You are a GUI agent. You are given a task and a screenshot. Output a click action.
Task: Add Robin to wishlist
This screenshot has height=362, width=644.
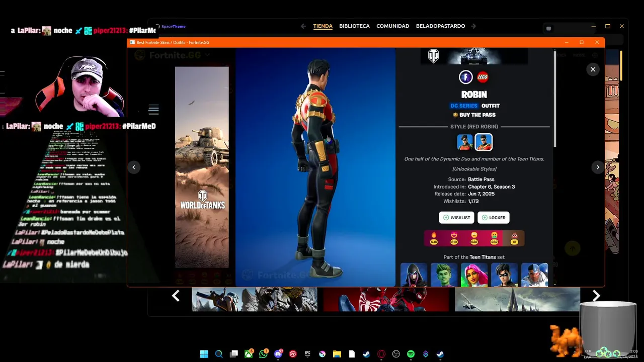click(x=457, y=218)
